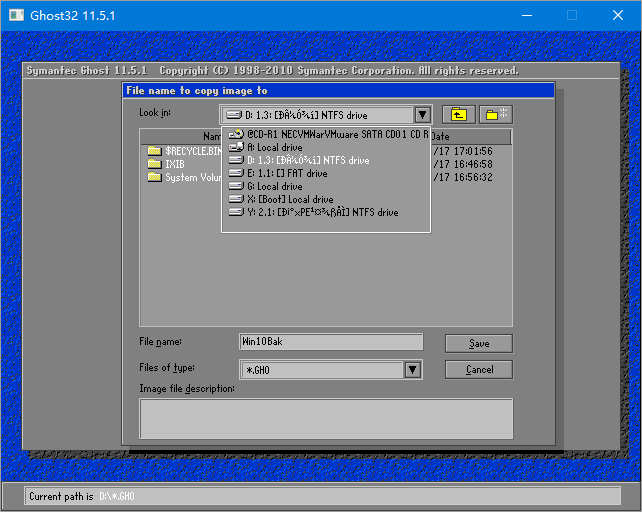Click the floppy icon beside A: Local drive
Viewport: 642px width, 512px height.
click(236, 147)
